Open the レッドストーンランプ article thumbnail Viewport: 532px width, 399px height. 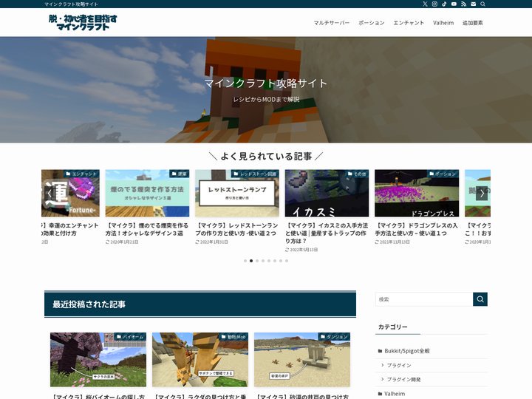click(237, 194)
